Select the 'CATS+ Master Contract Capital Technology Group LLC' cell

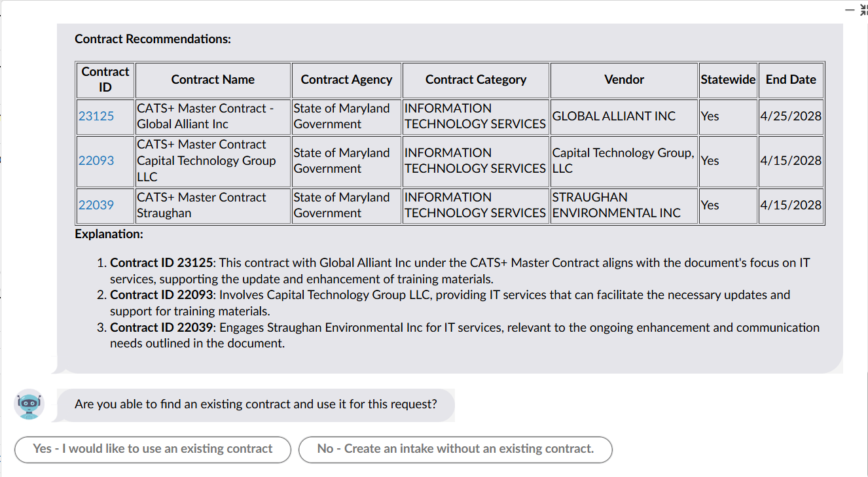[213, 161]
